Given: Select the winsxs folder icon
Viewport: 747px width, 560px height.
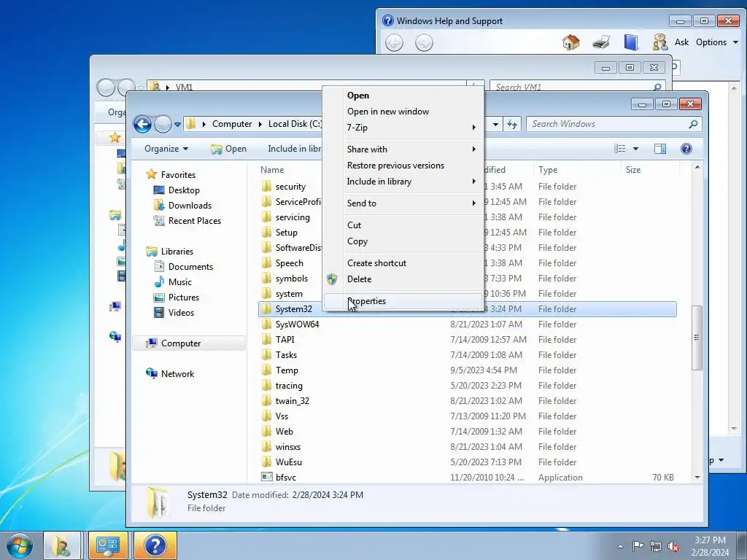Looking at the screenshot, I should tap(266, 447).
